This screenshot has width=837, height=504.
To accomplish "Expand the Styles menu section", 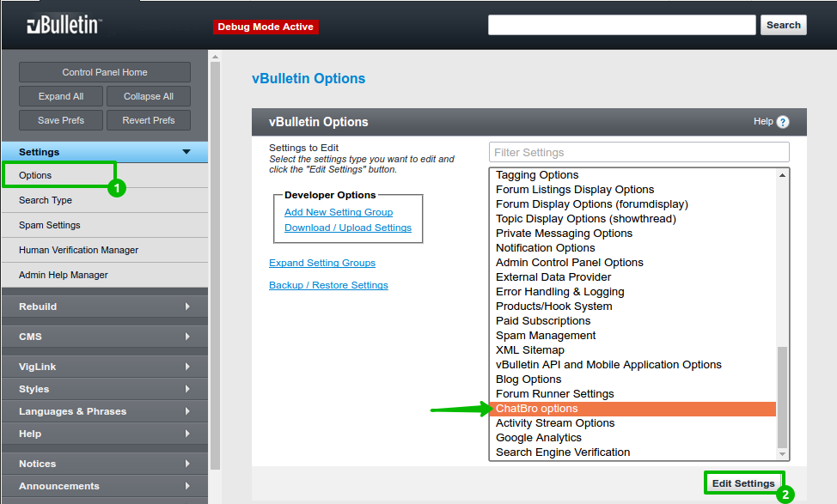I will 105,389.
